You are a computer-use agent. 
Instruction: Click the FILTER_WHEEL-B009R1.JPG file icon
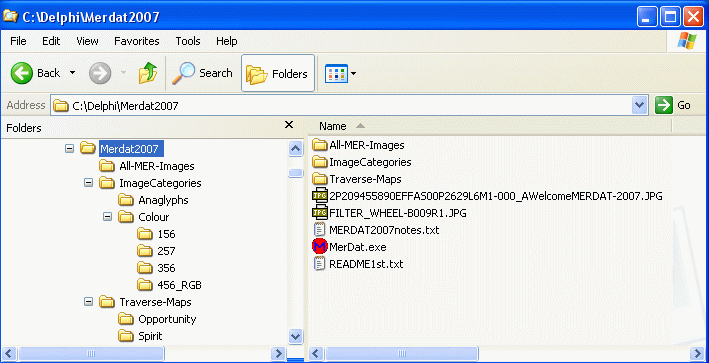(320, 213)
